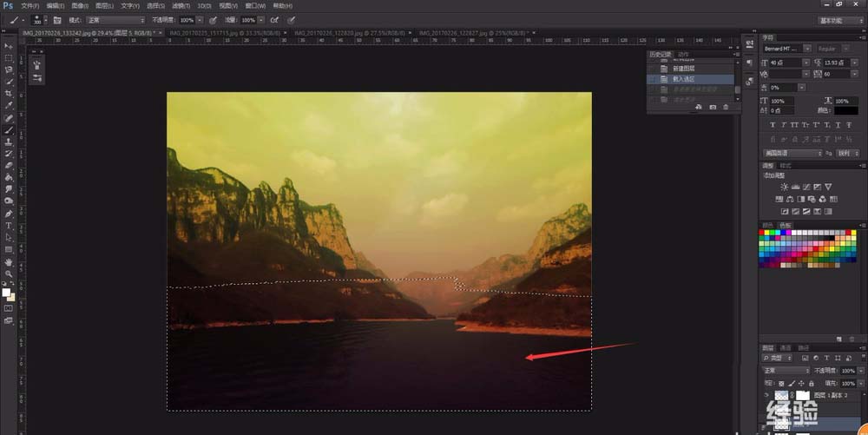
Task: Select the Healing Brush tool
Action: coord(9,118)
